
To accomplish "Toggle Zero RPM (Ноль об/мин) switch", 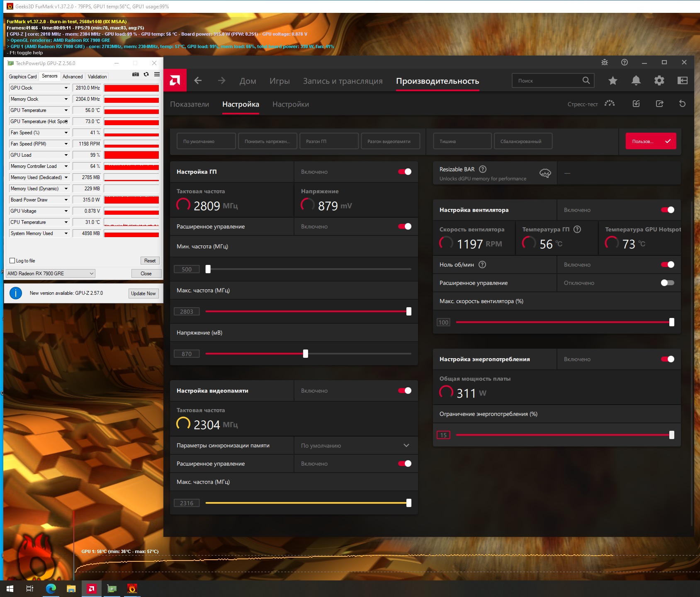I will pyautogui.click(x=668, y=265).
